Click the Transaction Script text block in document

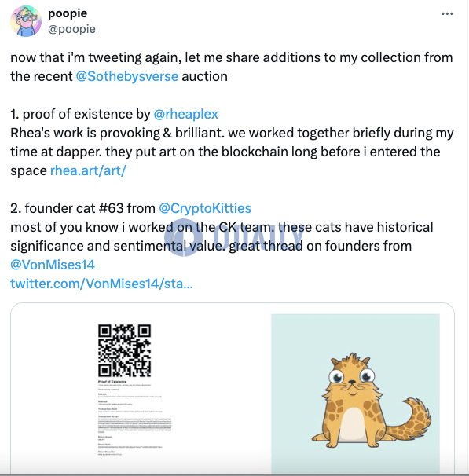pos(134,424)
